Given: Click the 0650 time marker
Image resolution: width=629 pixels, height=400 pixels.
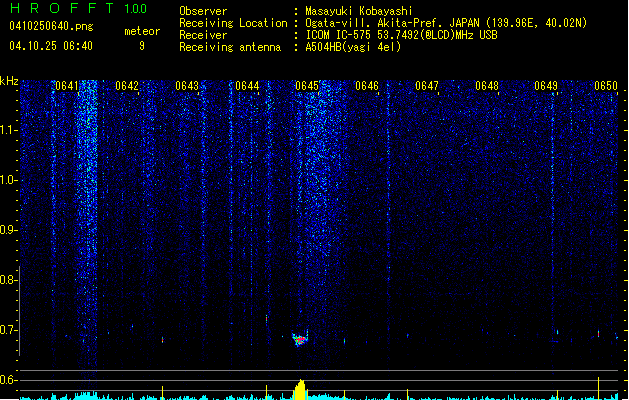Looking at the screenshot, I should tap(606, 86).
